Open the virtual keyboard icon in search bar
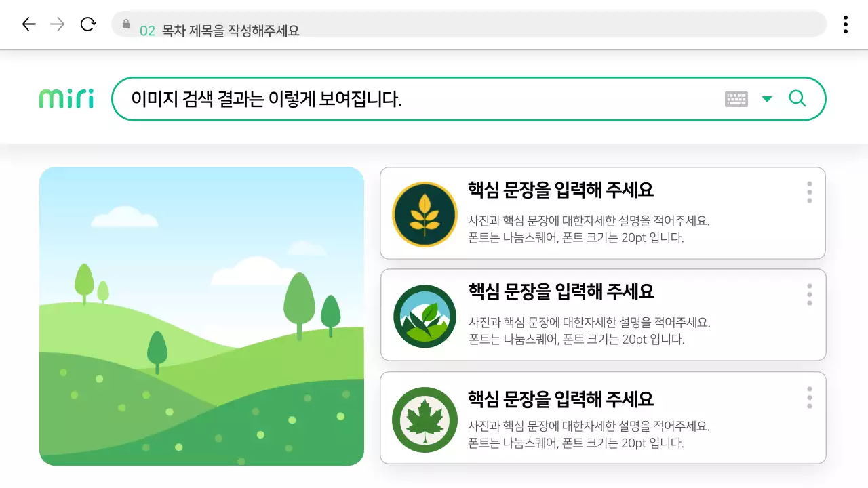Image resolution: width=868 pixels, height=488 pixels. 737,98
